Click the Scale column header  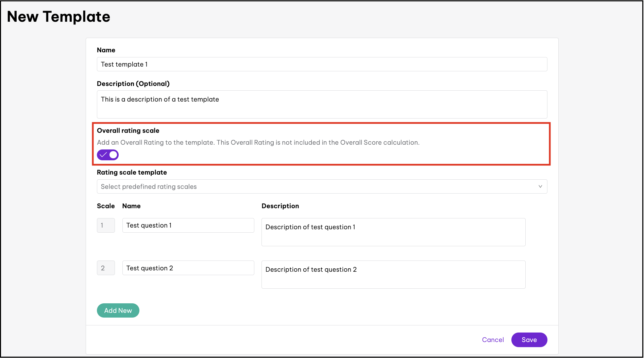point(106,206)
